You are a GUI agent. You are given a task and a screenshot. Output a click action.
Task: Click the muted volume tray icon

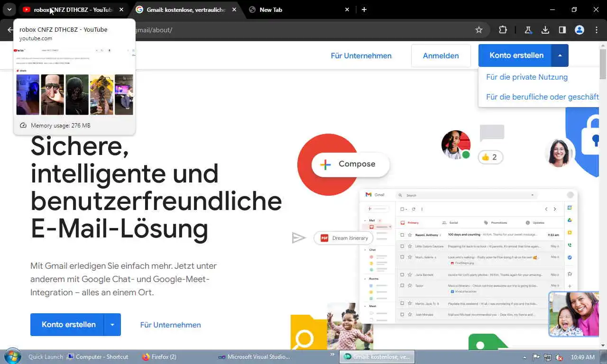[x=559, y=357]
